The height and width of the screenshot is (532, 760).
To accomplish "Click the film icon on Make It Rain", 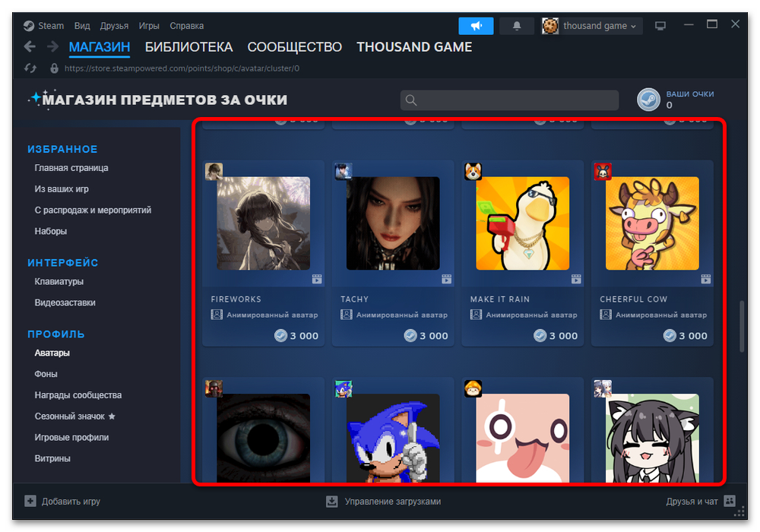I will (576, 279).
